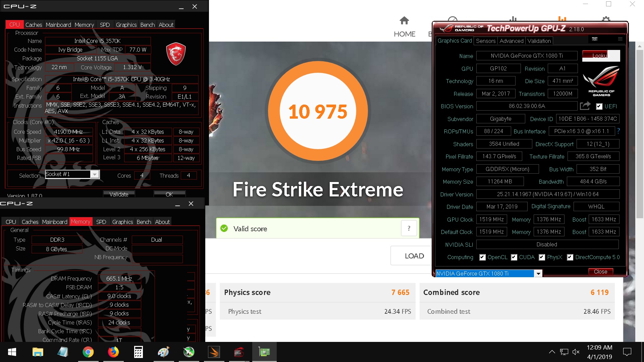Viewport: 644px width, 362px height.
Task: Open File Explorer from the taskbar
Action: pyautogui.click(x=38, y=352)
